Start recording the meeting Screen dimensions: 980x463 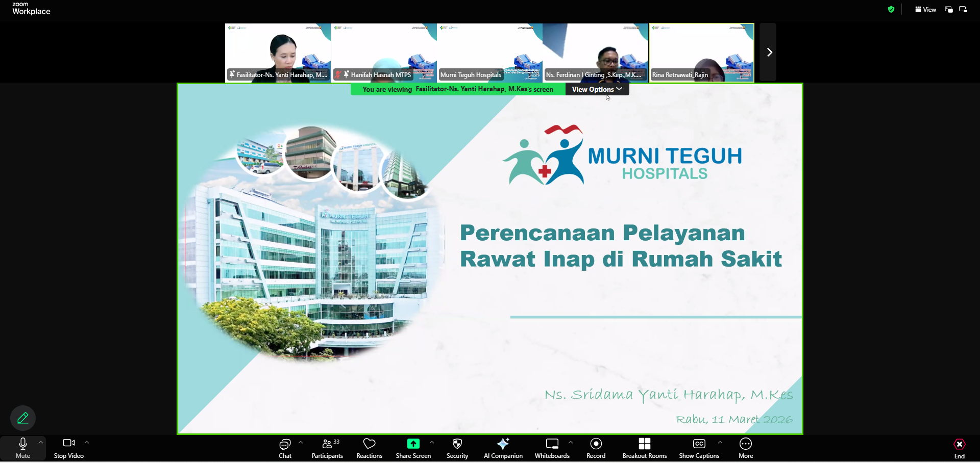(x=596, y=448)
